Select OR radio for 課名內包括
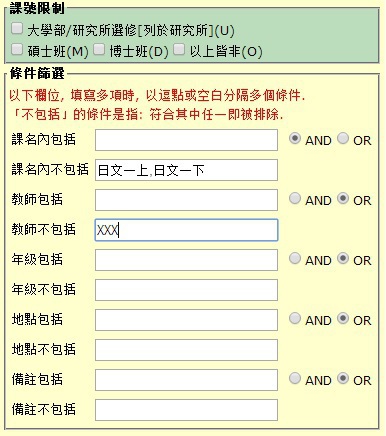This screenshot has width=386, height=436. click(343, 138)
